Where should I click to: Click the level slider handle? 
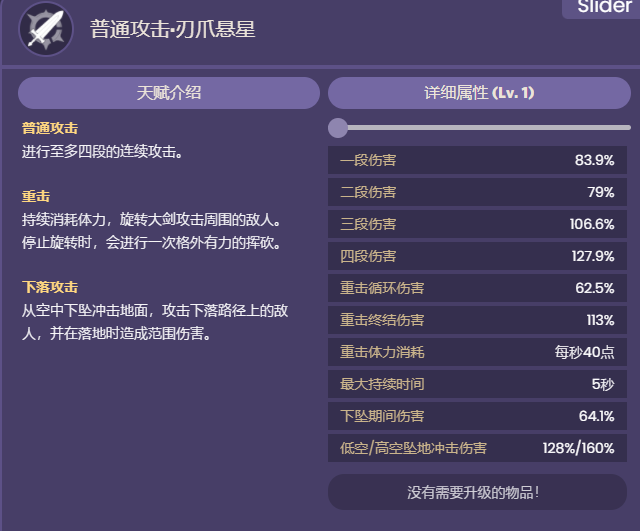coord(338,128)
